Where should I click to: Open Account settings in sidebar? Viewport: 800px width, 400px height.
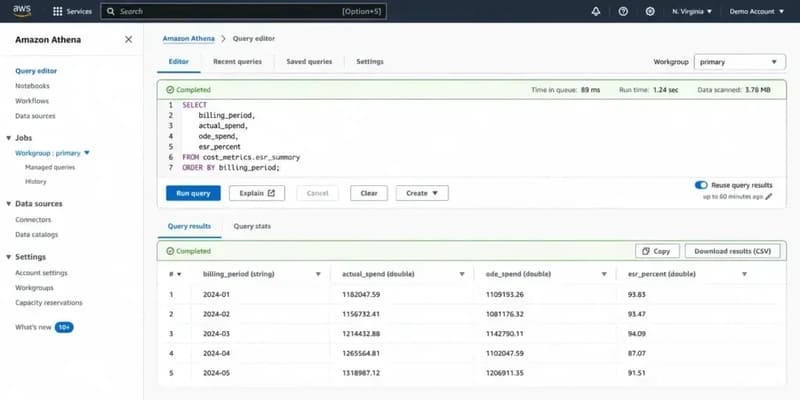coord(41,273)
